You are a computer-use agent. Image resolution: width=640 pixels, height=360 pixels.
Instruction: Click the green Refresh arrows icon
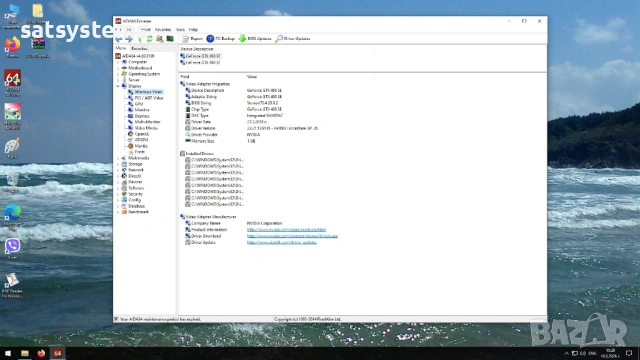[x=149, y=39]
